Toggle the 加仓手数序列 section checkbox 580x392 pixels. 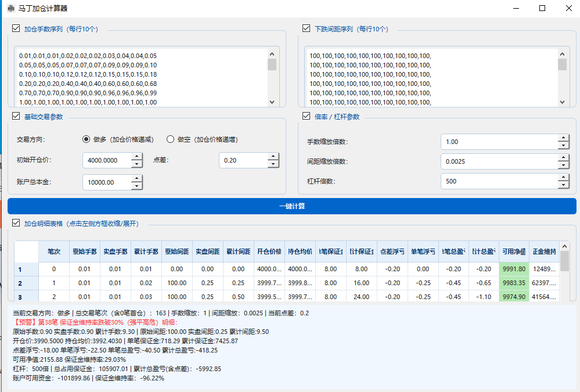pos(16,28)
